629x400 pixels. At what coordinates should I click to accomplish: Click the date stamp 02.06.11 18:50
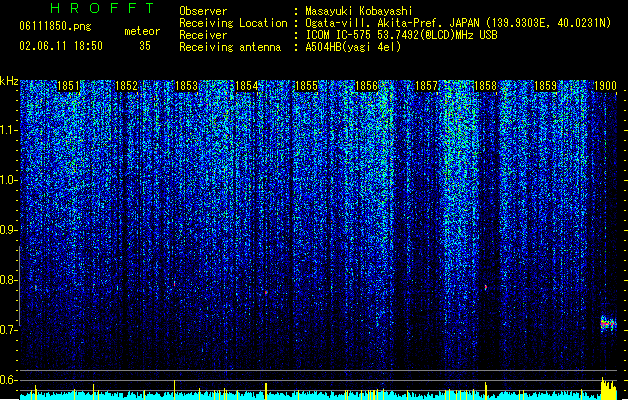pyautogui.click(x=61, y=45)
